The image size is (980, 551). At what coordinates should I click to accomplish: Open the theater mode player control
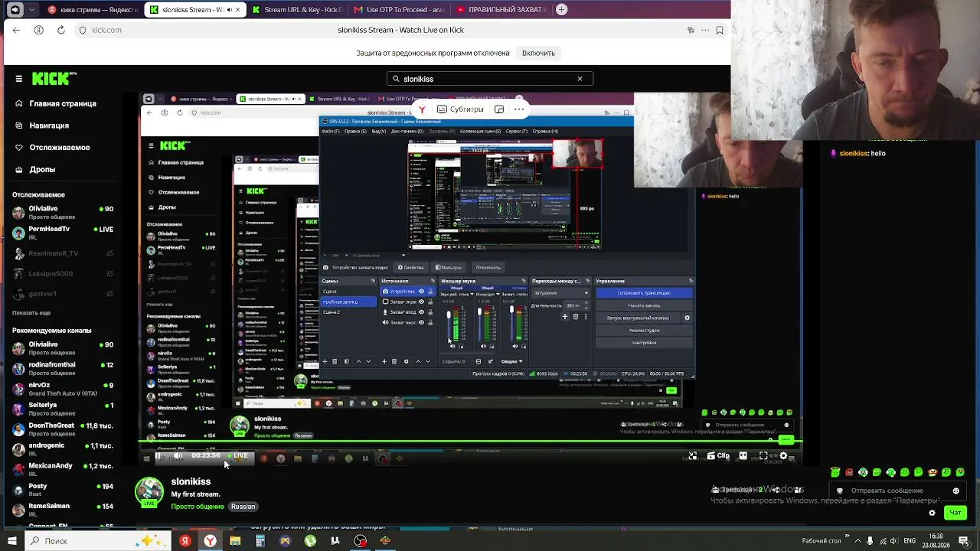[x=743, y=456]
